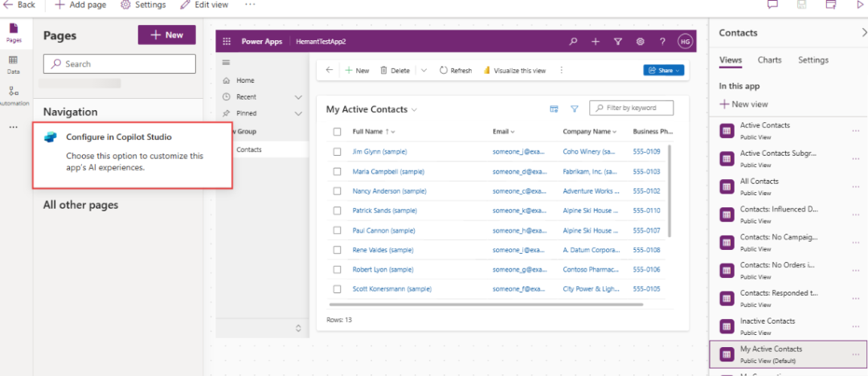Open options for My Active Contacts view
Viewport: 868px width, 376px height.
tap(856, 354)
